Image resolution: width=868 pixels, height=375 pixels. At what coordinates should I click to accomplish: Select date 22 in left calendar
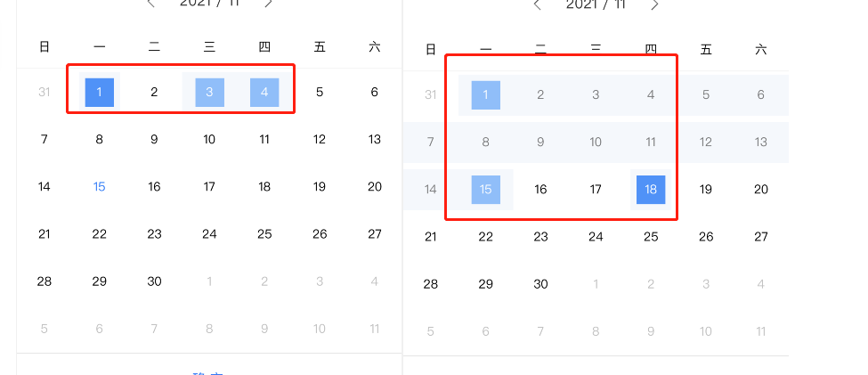pos(100,234)
